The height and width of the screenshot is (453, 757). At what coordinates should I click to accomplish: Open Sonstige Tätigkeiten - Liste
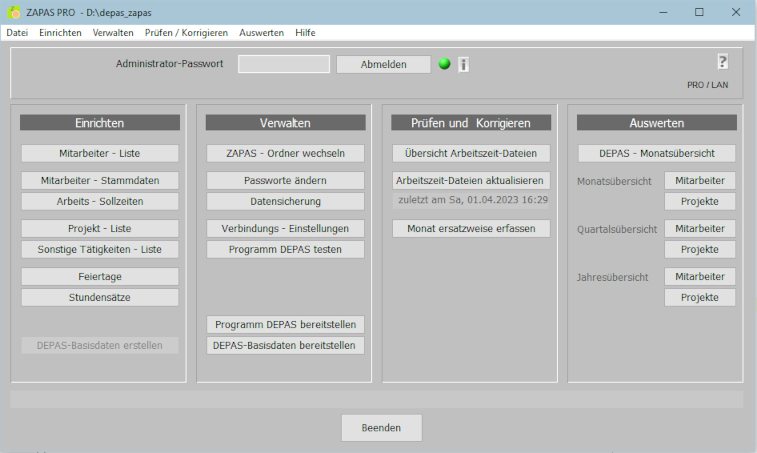coord(100,250)
